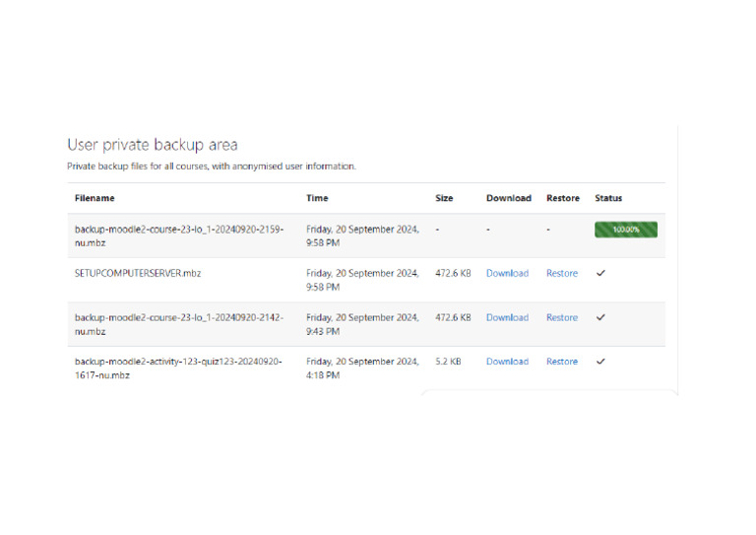Image resolution: width=756 pixels, height=535 pixels.
Task: Select the filename SETUPCOMPUTERSERVER.mbz
Action: 138,274
